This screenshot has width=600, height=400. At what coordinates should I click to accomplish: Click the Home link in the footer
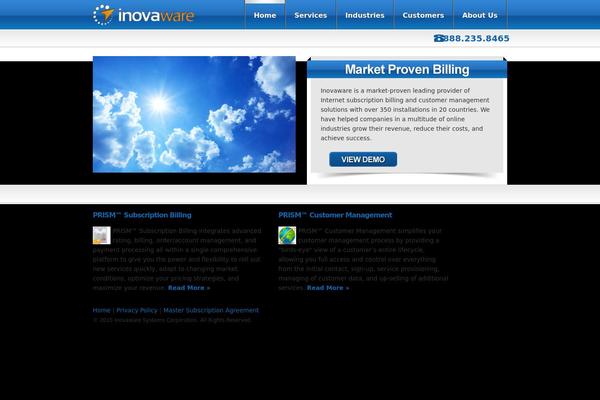[101, 310]
